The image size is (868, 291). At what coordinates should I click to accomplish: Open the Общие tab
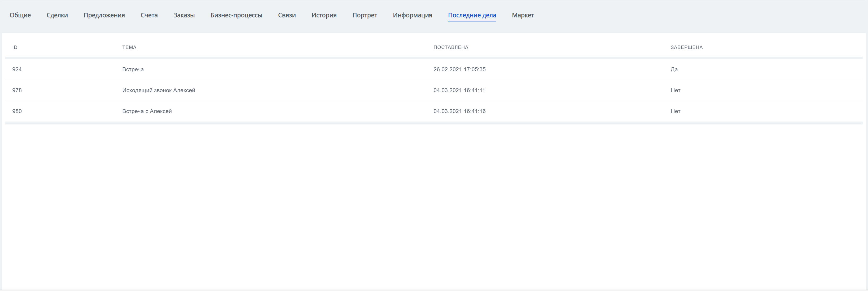coord(20,15)
